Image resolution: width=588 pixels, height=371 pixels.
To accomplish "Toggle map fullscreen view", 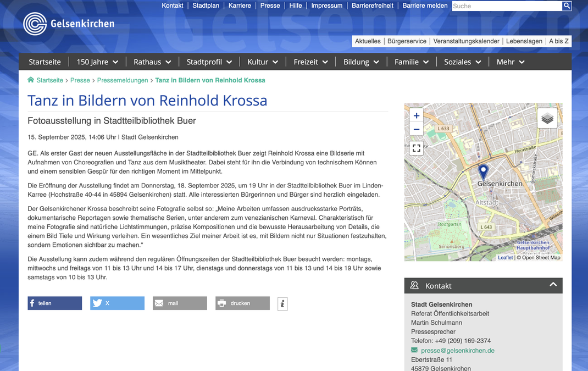I will point(416,148).
